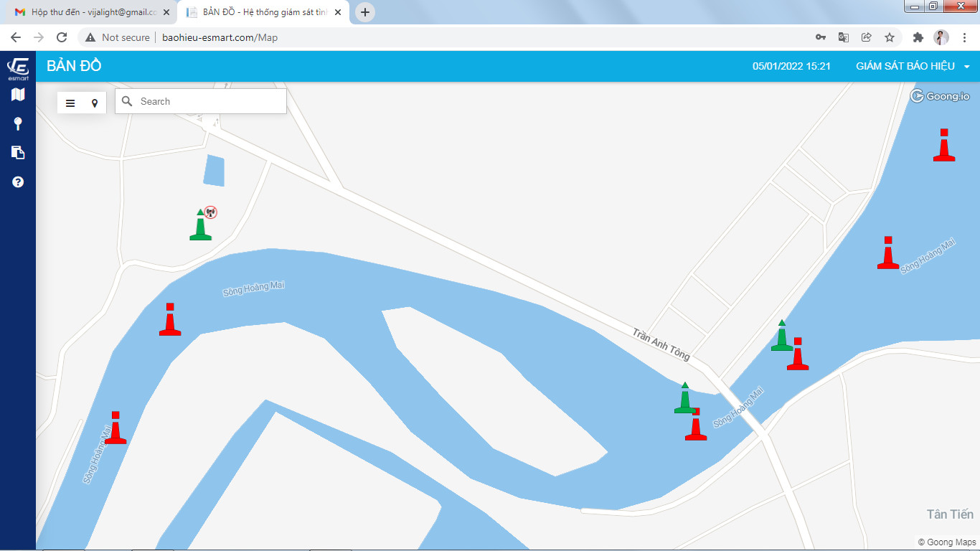
Task: Toggle the hamburger list menu on the map
Action: pyautogui.click(x=70, y=103)
